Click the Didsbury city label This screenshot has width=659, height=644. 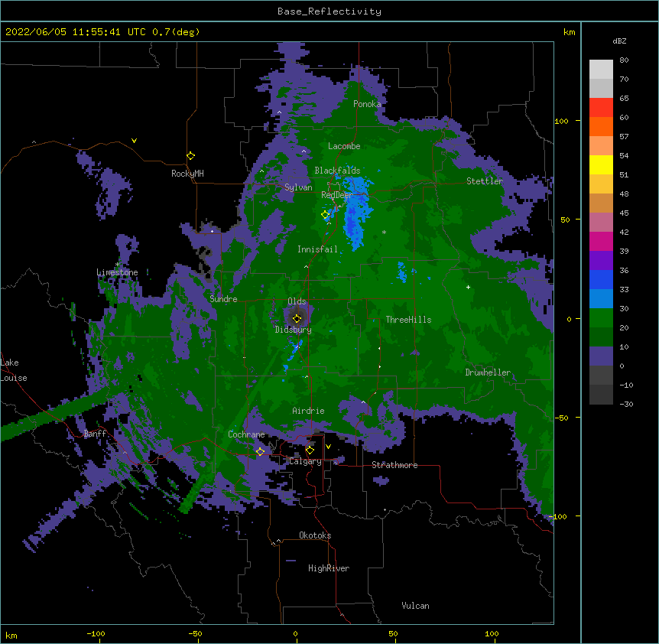pos(293,330)
